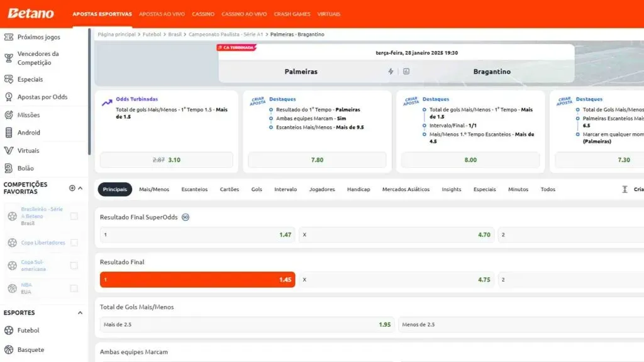Screen dimensions: 644x362
Task: Open Cassino ao Vivo in top menu
Action: [244, 14]
